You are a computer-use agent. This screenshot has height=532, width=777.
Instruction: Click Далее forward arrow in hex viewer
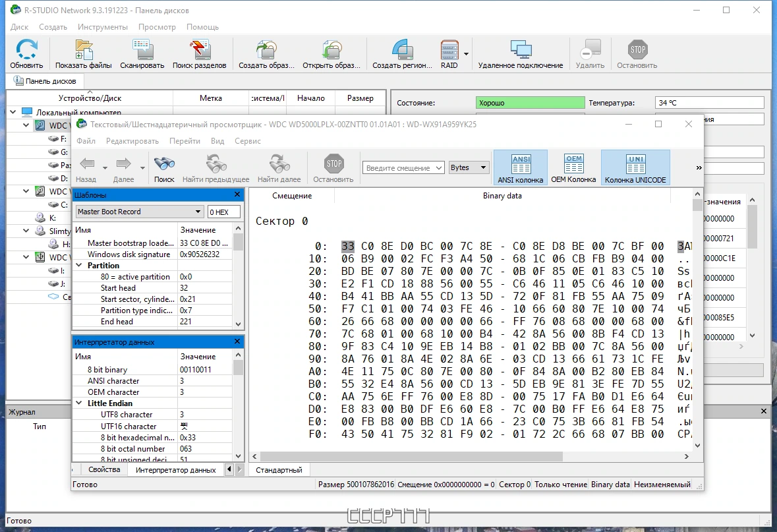[123, 163]
